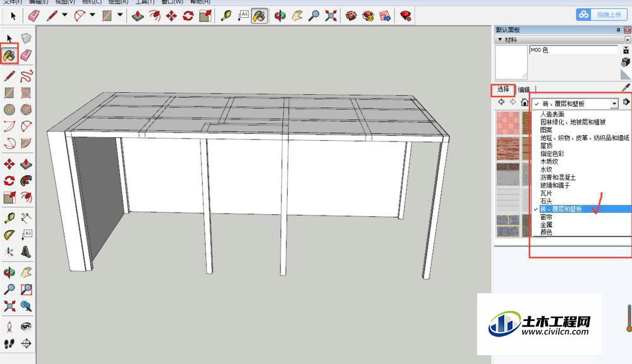Choose 金属 from the material list

(546, 224)
